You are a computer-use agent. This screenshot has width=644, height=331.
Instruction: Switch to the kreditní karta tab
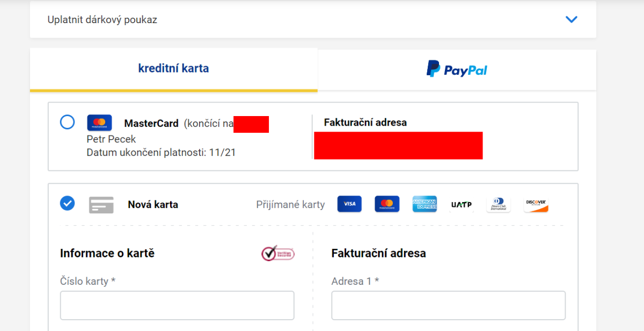coord(173,69)
